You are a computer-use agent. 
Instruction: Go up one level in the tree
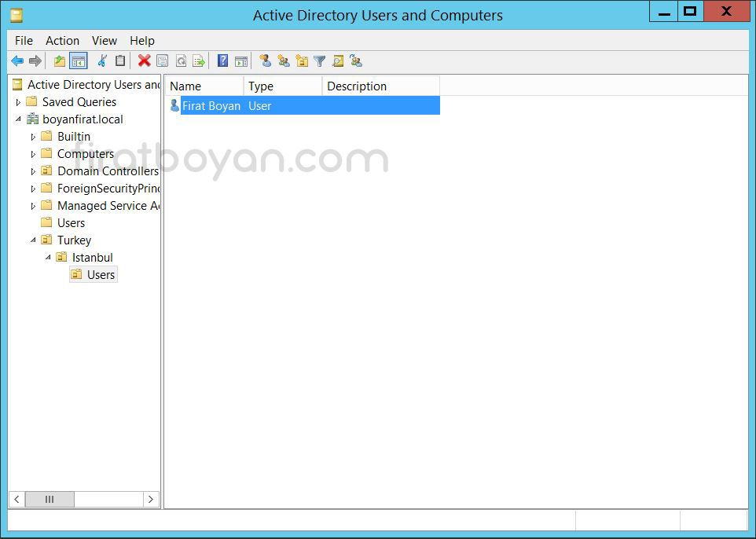pyautogui.click(x=60, y=61)
